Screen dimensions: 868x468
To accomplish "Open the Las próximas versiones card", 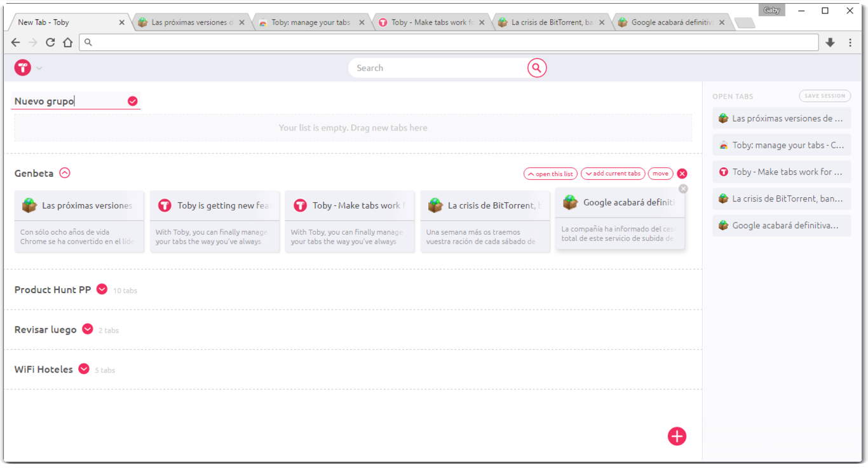I will point(79,221).
